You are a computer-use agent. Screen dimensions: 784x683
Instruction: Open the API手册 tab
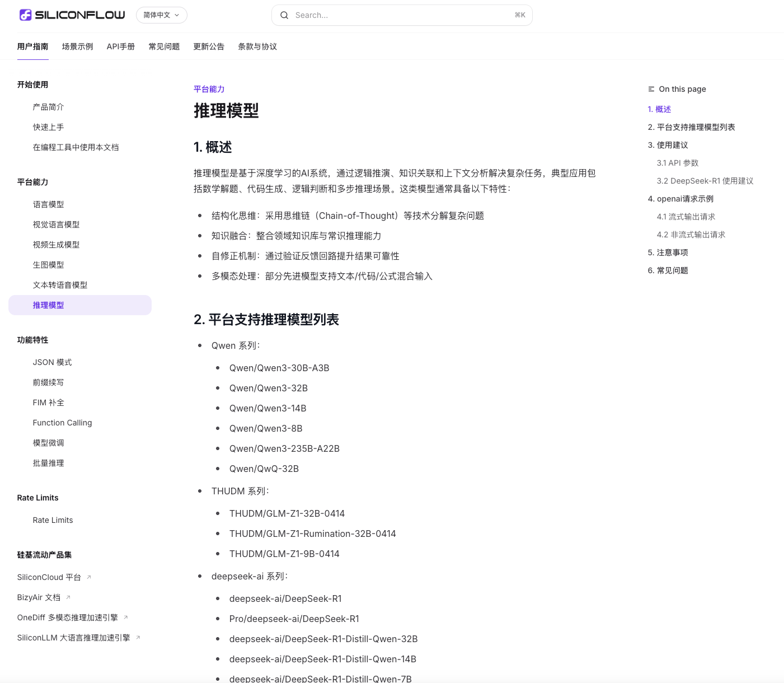pos(121,46)
